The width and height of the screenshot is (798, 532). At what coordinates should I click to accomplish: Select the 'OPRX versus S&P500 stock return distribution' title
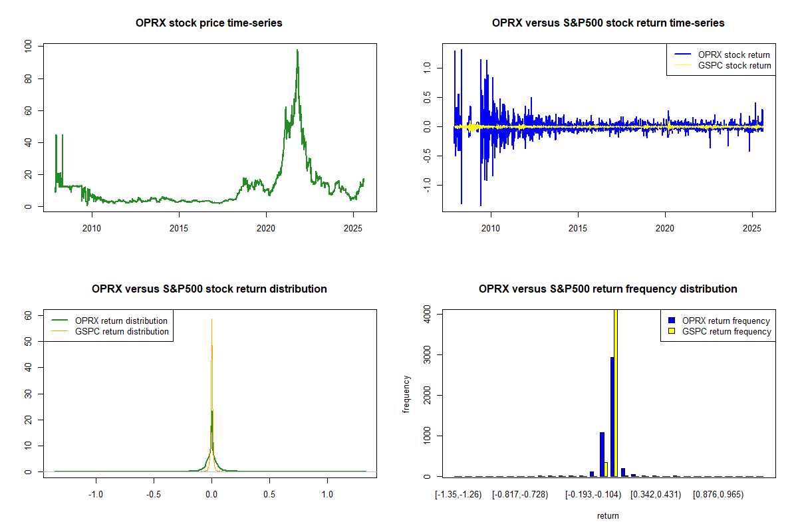click(x=209, y=289)
